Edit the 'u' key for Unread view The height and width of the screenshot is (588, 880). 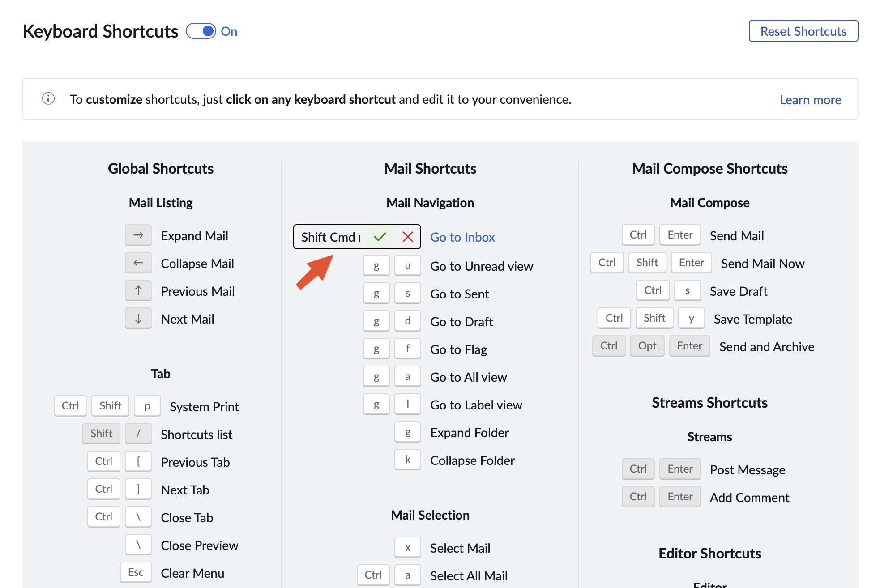pyautogui.click(x=407, y=265)
